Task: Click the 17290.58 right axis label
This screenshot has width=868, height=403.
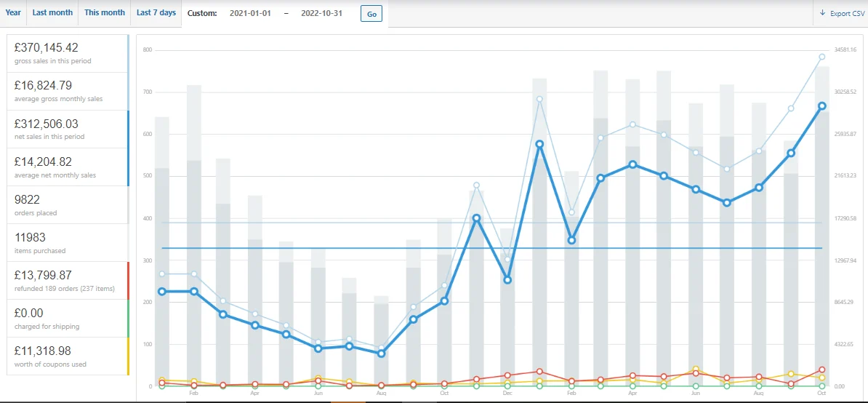Action: tap(845, 218)
